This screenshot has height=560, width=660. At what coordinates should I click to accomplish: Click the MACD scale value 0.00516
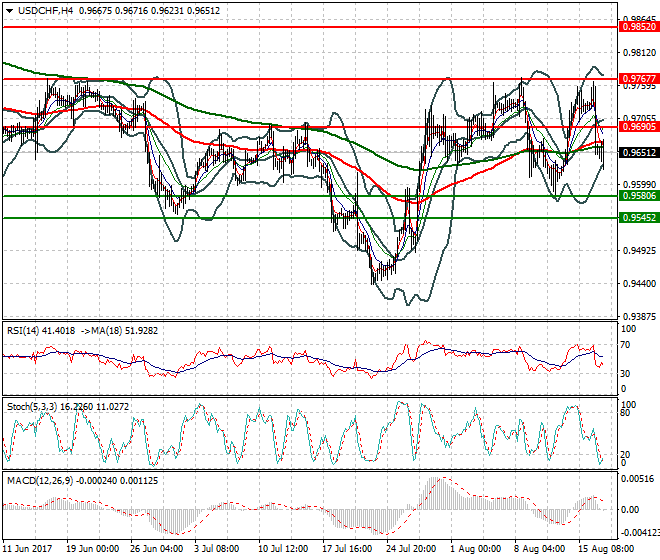[637, 479]
